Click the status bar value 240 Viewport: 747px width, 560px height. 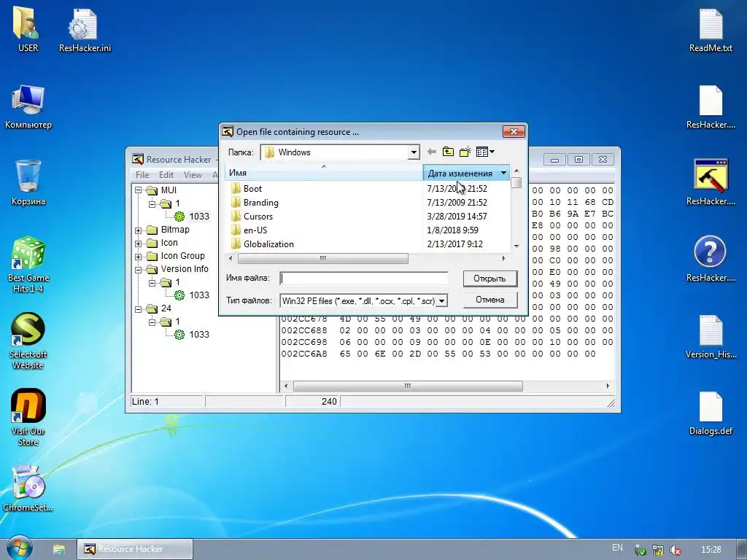click(x=329, y=402)
